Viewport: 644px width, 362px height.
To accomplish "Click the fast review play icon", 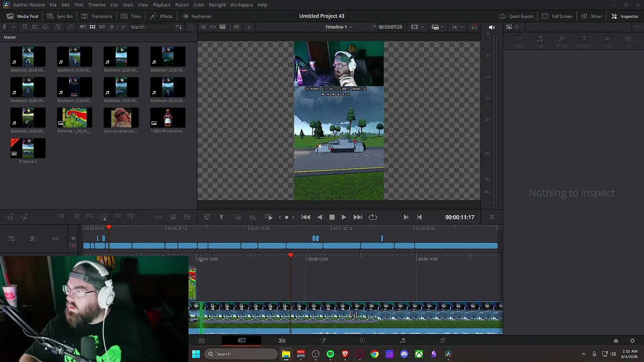I will point(269,217).
